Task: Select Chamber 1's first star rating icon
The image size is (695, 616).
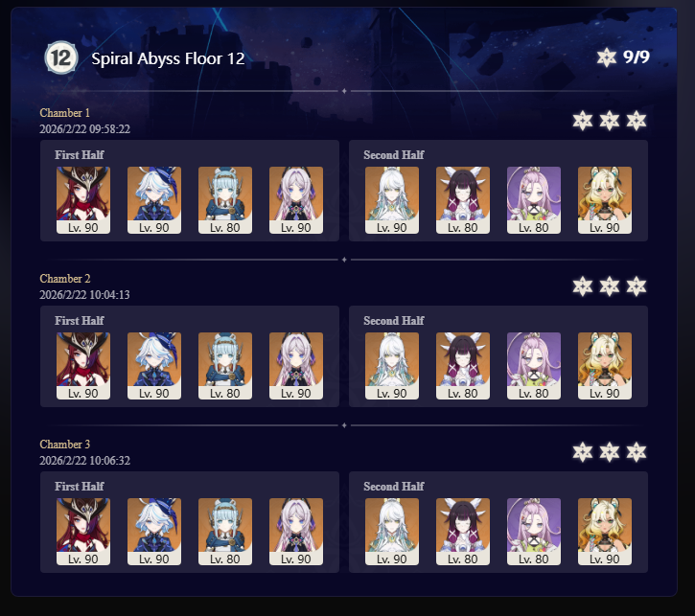Action: click(x=583, y=121)
